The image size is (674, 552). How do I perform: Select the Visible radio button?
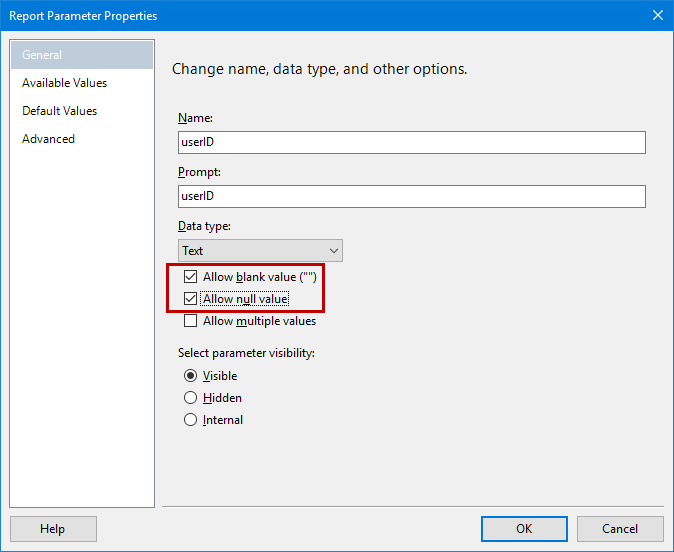tap(191, 376)
